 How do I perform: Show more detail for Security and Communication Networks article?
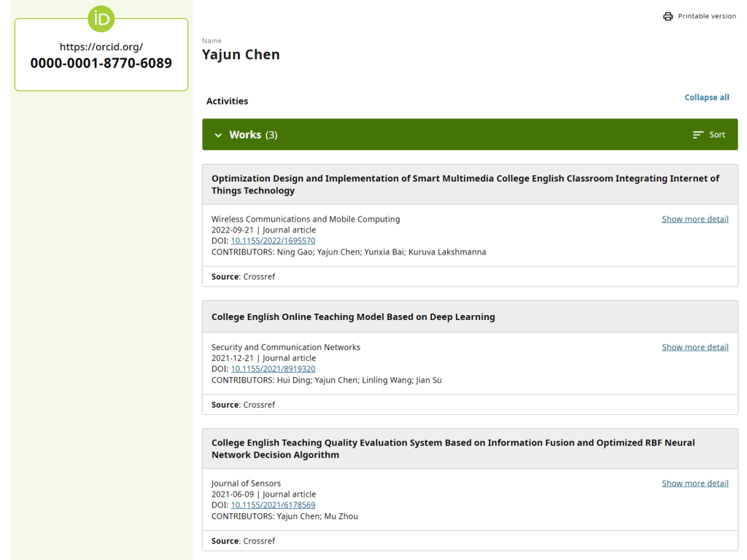point(694,347)
